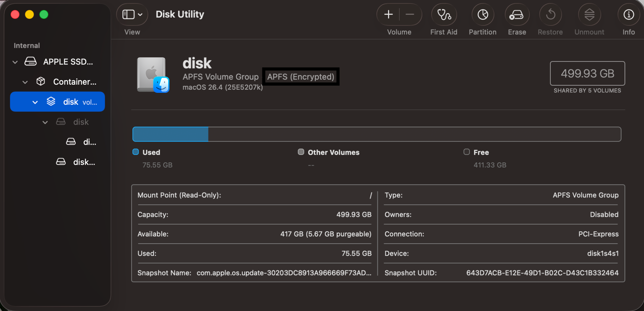The width and height of the screenshot is (644, 311).
Task: Show Info for the disk volume
Action: point(628,14)
